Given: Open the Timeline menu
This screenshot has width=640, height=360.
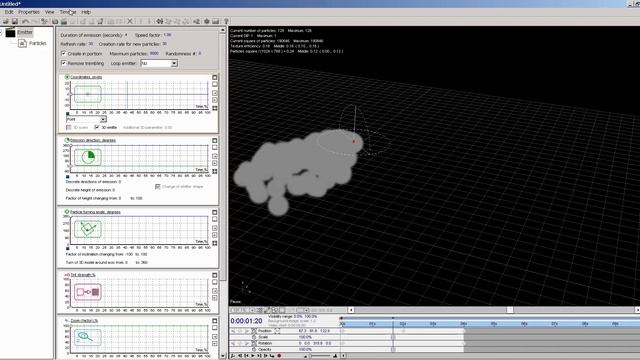Looking at the screenshot, I should click(68, 12).
